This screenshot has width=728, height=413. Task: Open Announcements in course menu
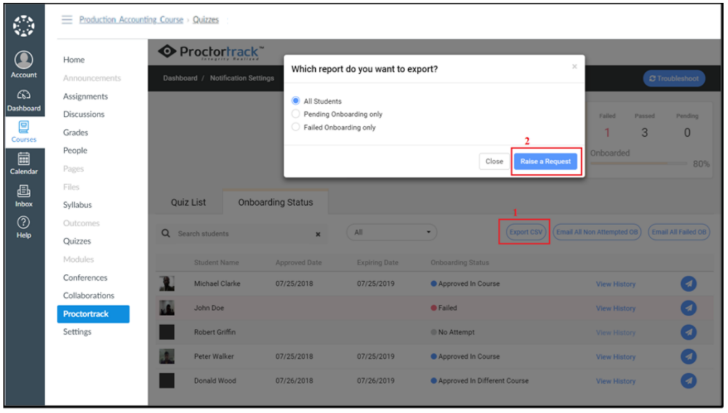pyautogui.click(x=92, y=78)
